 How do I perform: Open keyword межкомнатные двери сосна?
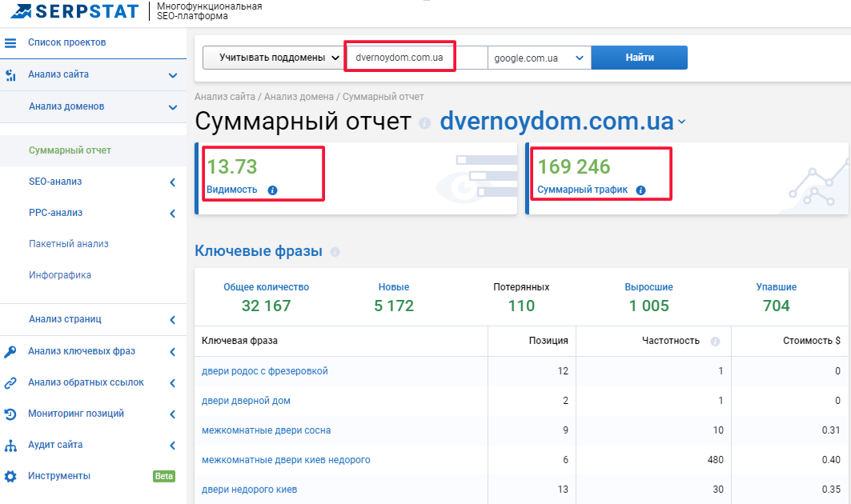266,430
